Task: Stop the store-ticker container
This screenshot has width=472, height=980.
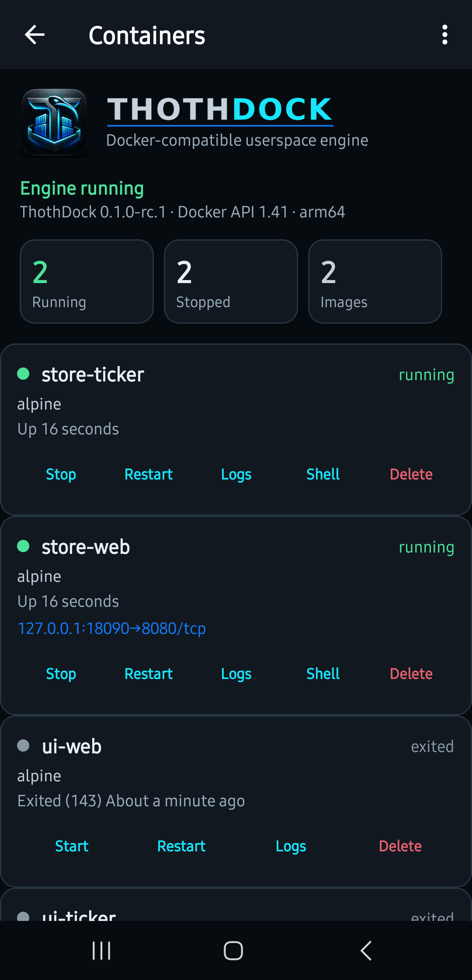Action: [x=61, y=474]
